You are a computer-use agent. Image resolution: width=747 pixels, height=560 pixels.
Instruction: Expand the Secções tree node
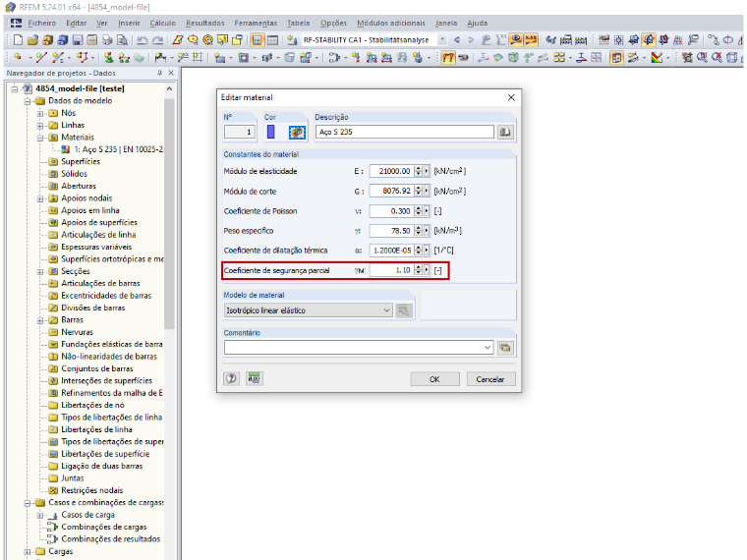click(40, 272)
